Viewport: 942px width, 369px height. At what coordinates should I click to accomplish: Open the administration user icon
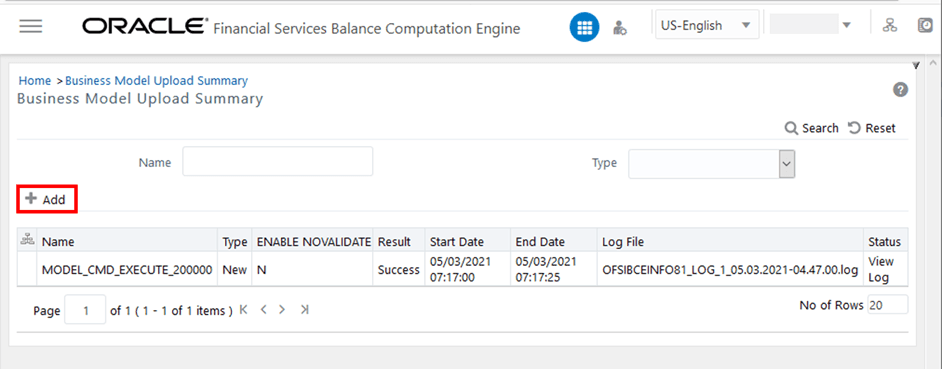pos(619,27)
